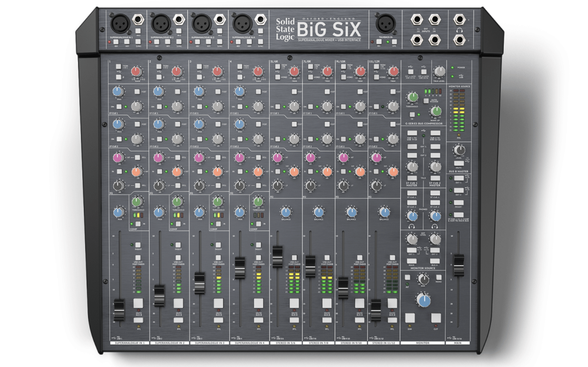This screenshot has width=588, height=367.
Task: Click the large blue Monitor level knob
Action: click(424, 300)
